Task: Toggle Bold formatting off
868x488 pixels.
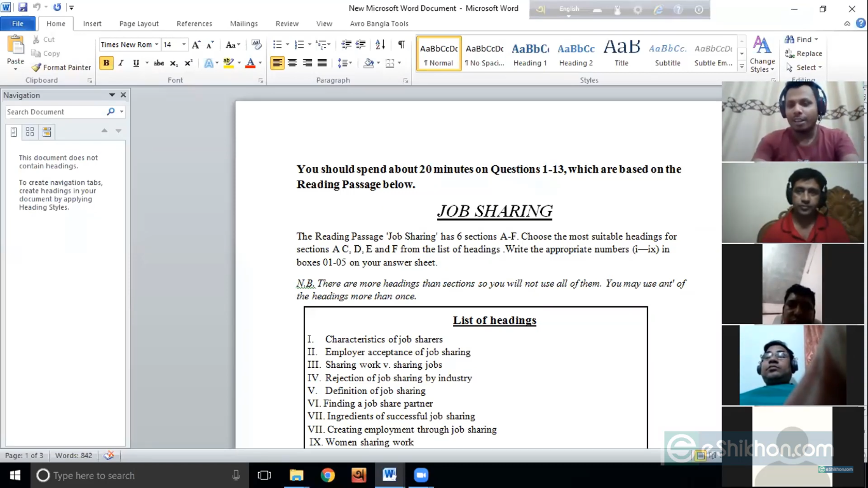Action: coord(106,63)
